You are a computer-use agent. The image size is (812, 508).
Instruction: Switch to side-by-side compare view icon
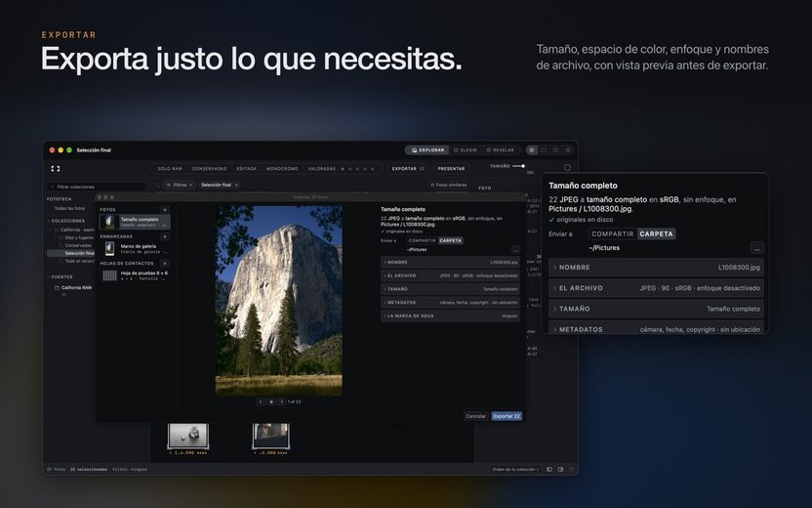pos(555,150)
